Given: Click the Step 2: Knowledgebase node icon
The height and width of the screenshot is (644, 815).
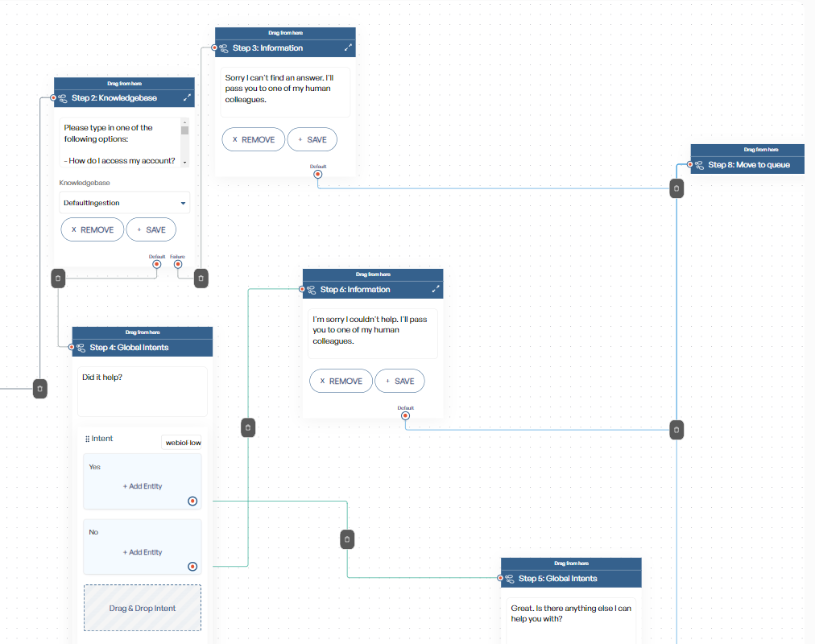Looking at the screenshot, I should [63, 98].
